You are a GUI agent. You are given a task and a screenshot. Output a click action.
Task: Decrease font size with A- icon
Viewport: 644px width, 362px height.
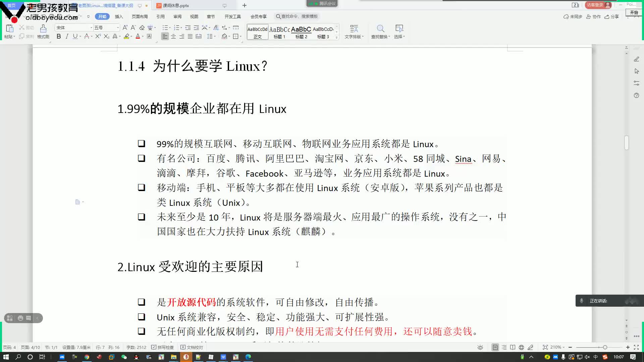click(133, 27)
